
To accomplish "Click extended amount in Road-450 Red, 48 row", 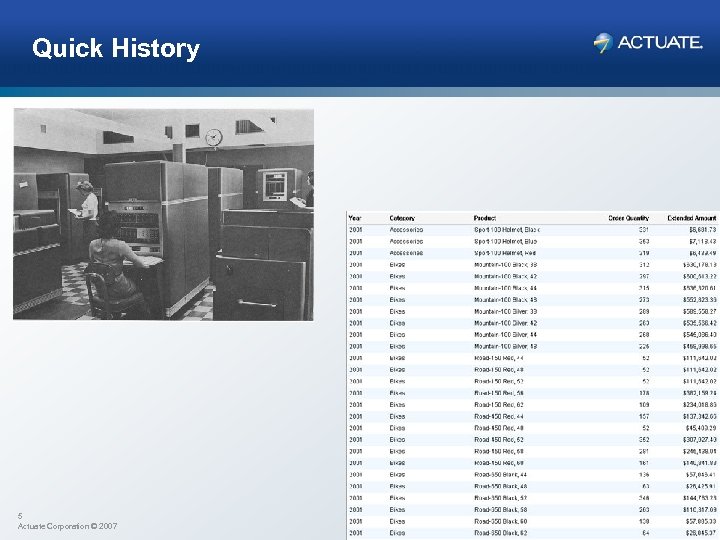I will pyautogui.click(x=702, y=428).
